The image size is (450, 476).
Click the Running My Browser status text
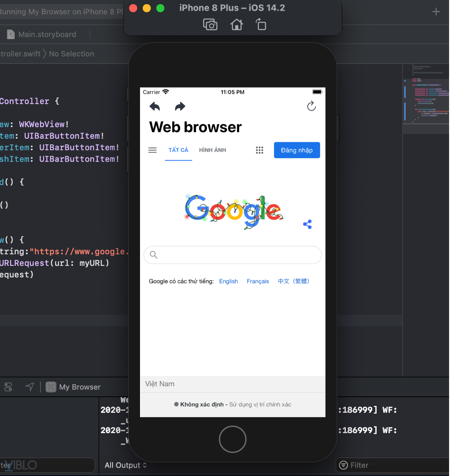coord(62,12)
